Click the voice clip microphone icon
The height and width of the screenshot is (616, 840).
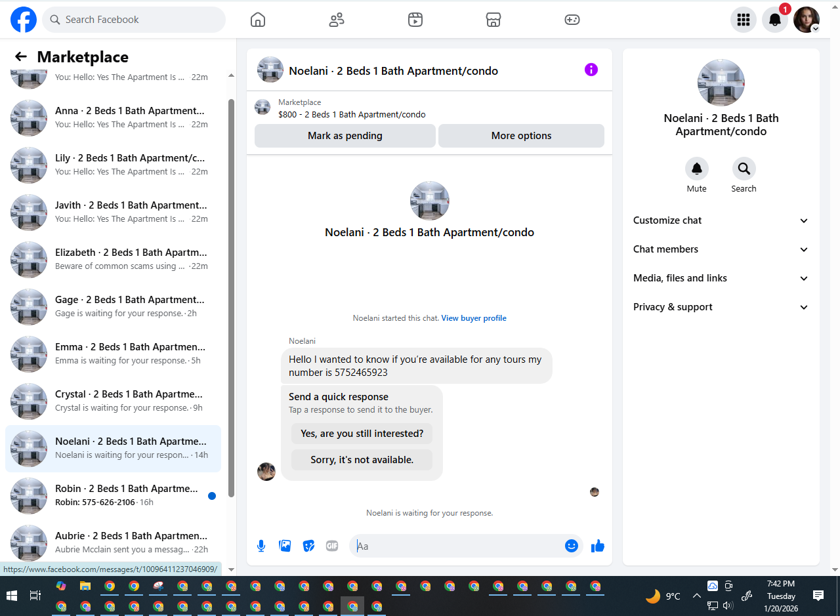click(x=261, y=546)
